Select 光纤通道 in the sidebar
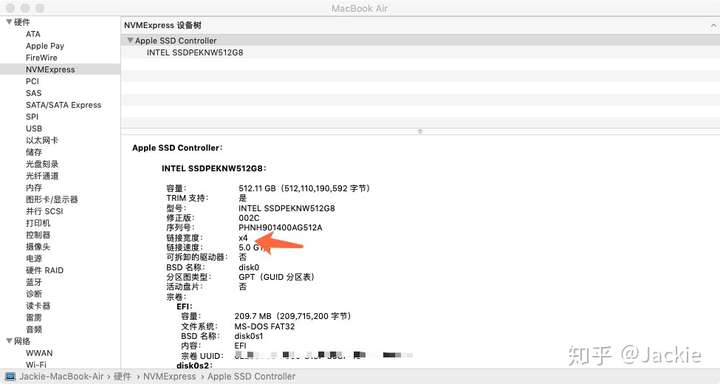 (x=42, y=176)
